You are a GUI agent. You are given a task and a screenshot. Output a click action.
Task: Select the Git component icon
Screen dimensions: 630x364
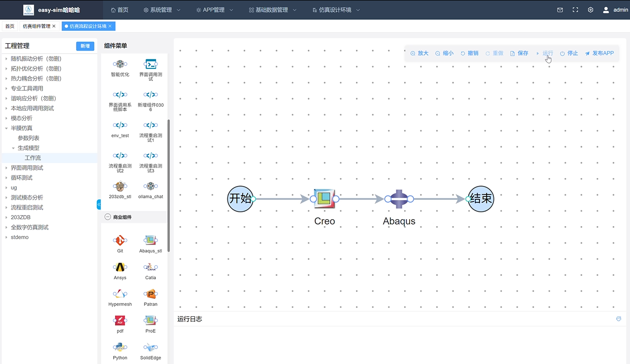pyautogui.click(x=120, y=241)
